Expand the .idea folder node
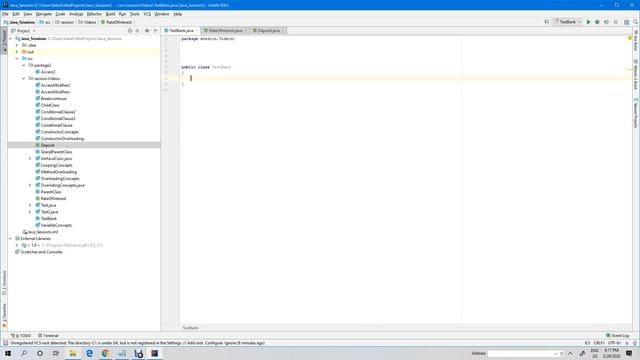Image resolution: width=640 pixels, height=360 pixels. [x=17, y=45]
